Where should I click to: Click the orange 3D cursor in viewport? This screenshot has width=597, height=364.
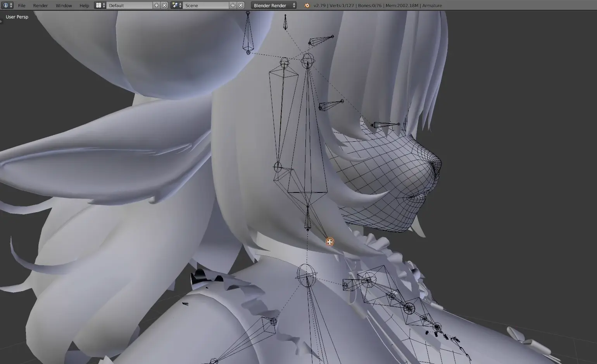click(x=330, y=242)
